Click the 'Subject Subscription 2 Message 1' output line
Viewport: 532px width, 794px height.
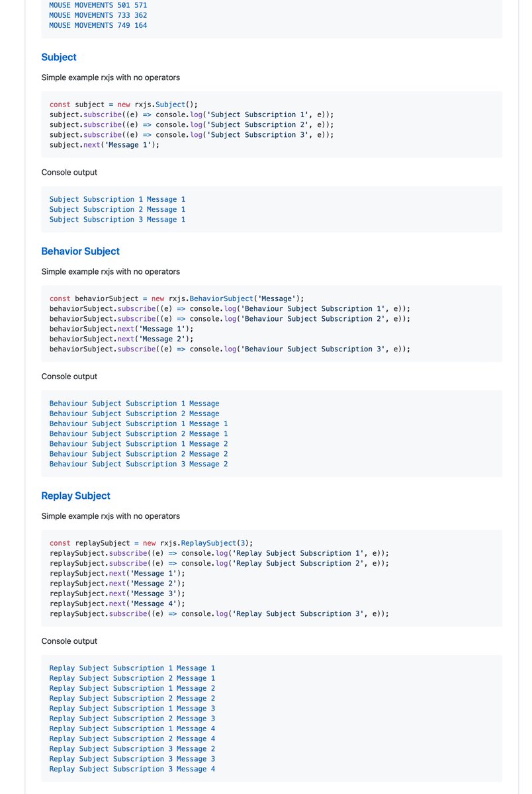117,209
